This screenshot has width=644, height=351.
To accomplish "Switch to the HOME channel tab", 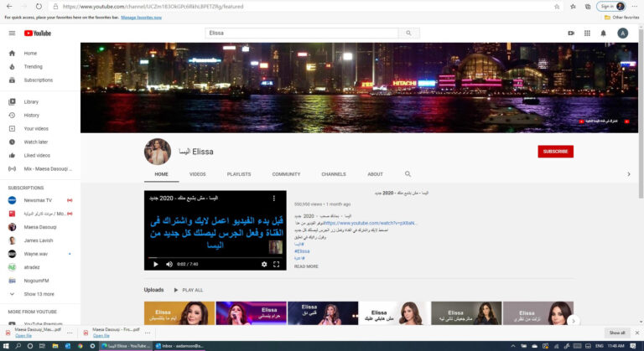I will [x=161, y=174].
